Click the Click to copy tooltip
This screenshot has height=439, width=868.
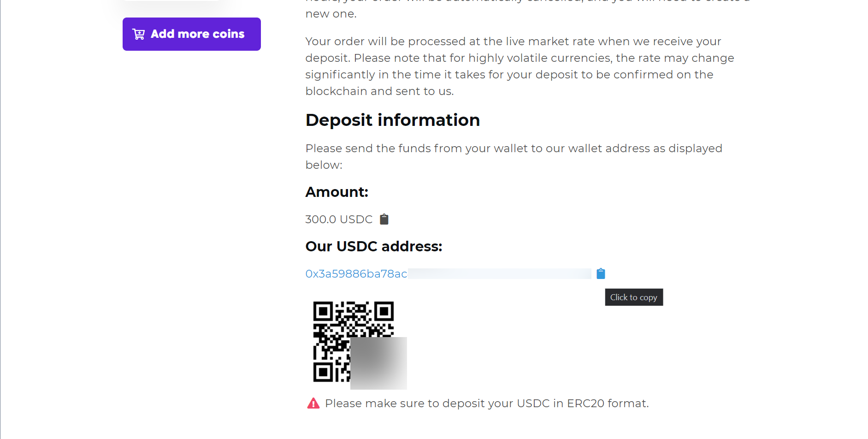pos(633,297)
